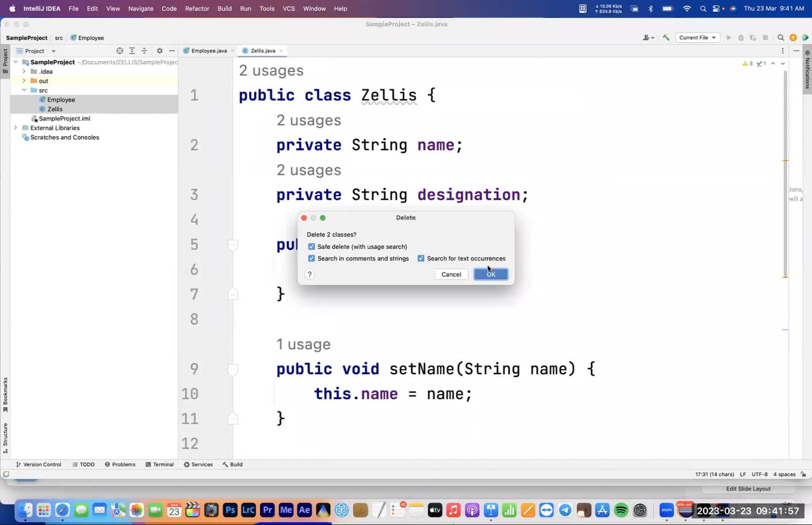
Task: Click the help question mark in Delete dialog
Action: point(310,274)
